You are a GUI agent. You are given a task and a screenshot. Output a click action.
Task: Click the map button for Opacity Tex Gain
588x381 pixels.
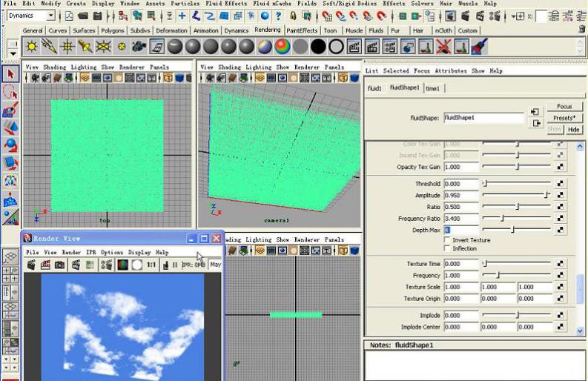(561, 167)
